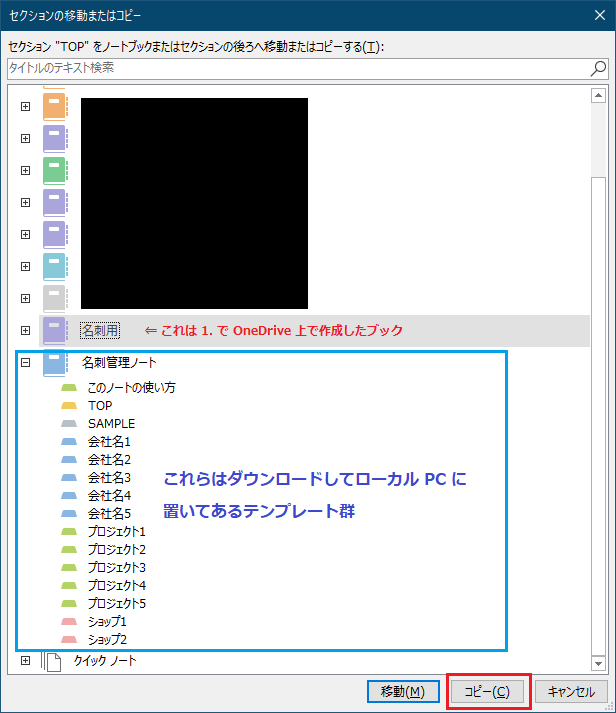Click the このノートの使い方 section tab icon
This screenshot has height=713, width=616.
[x=69, y=388]
